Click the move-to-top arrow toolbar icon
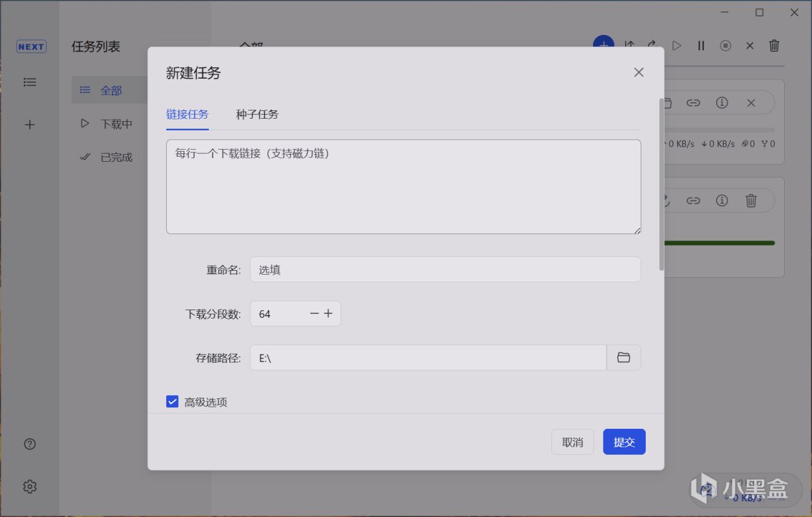Image resolution: width=812 pixels, height=517 pixels. click(x=629, y=45)
